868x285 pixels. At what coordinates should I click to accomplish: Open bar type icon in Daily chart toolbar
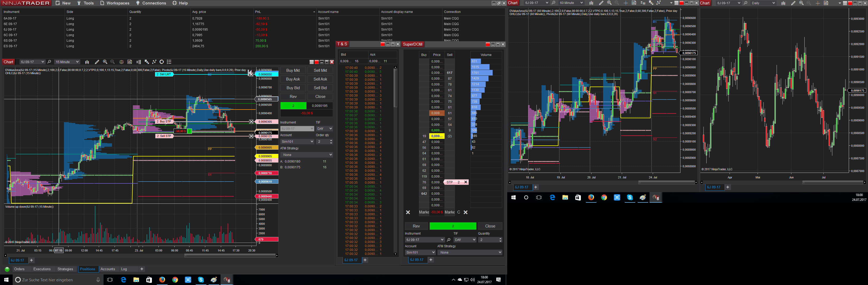(783, 3)
